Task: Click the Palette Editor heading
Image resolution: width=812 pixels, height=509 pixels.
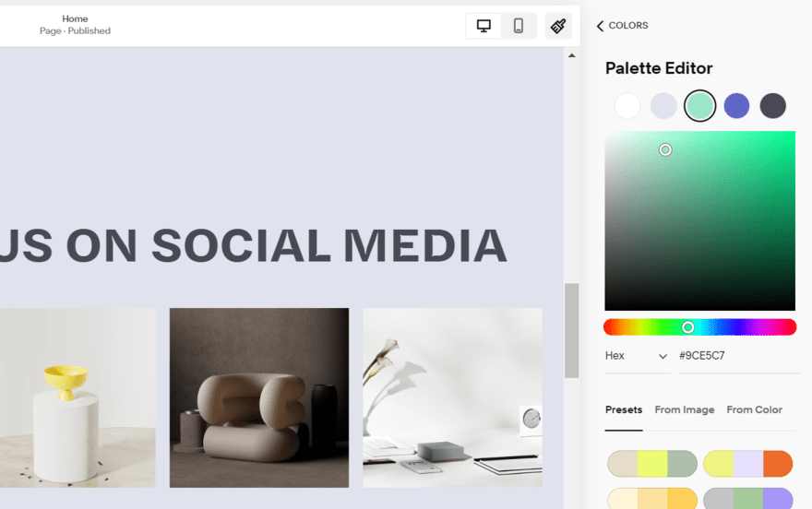Action: pos(659,67)
